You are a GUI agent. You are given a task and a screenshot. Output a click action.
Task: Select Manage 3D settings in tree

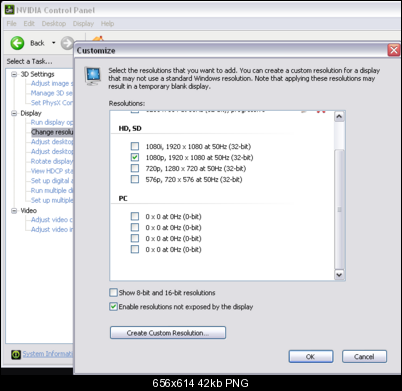coord(52,93)
